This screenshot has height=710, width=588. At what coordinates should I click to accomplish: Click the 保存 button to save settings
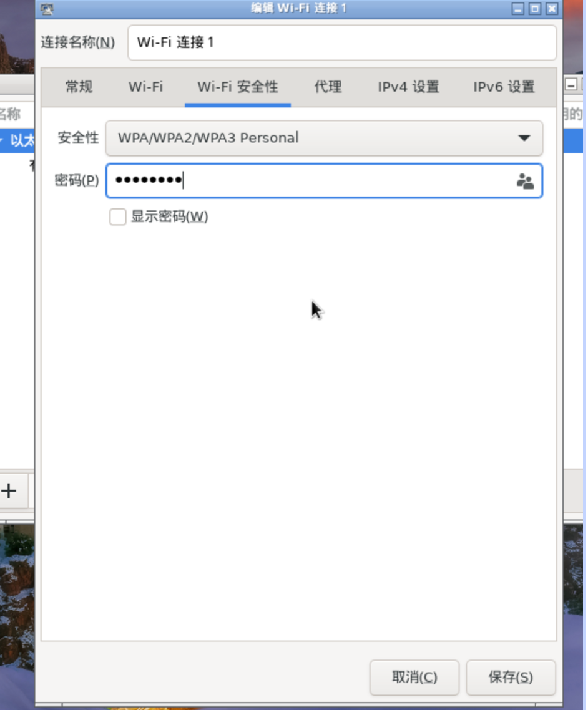click(511, 678)
